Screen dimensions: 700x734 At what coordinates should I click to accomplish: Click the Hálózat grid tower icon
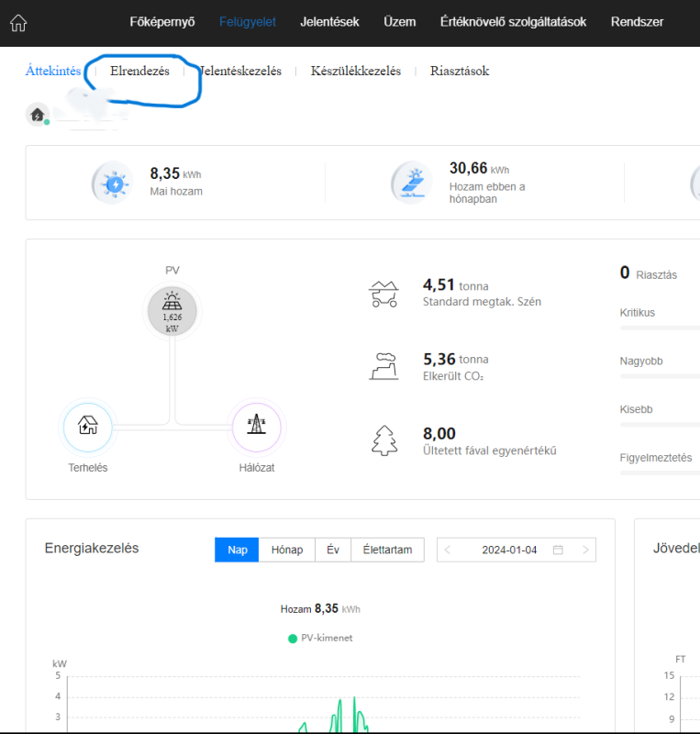(x=257, y=427)
